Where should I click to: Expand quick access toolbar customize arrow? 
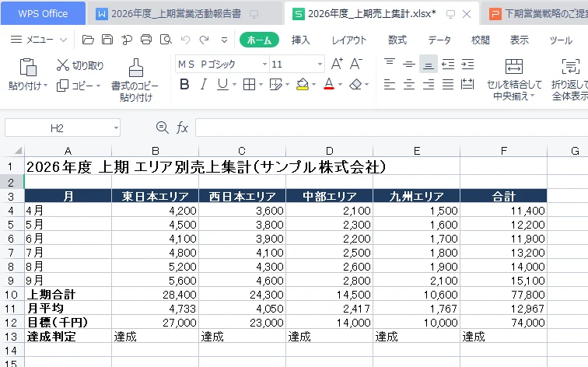point(224,40)
